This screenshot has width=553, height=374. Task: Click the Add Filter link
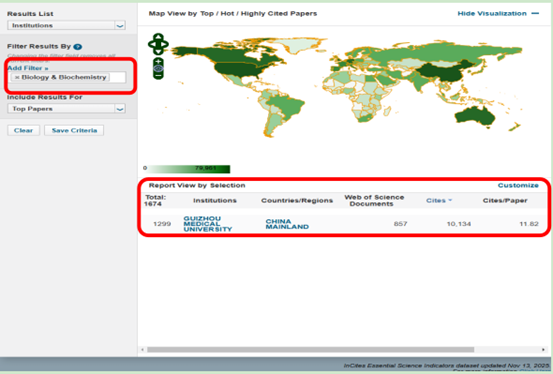click(28, 68)
